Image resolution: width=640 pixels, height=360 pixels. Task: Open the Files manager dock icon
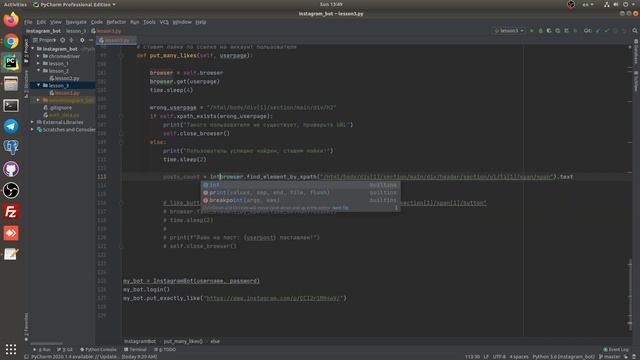point(11,84)
